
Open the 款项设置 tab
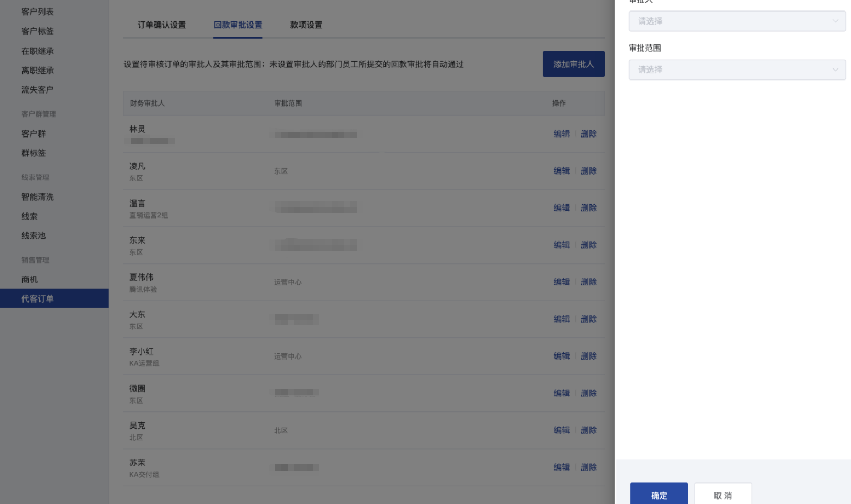(x=306, y=25)
